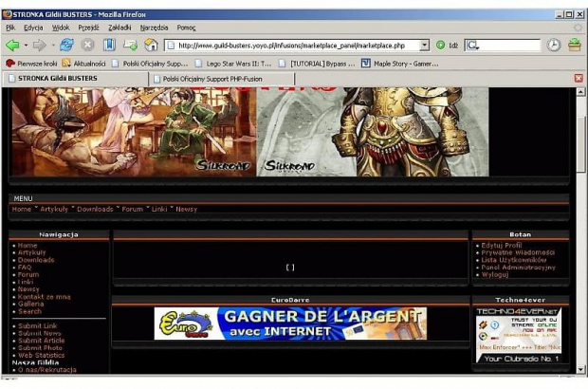Click the Submit Article entry
The image size is (588, 389).
41,341
